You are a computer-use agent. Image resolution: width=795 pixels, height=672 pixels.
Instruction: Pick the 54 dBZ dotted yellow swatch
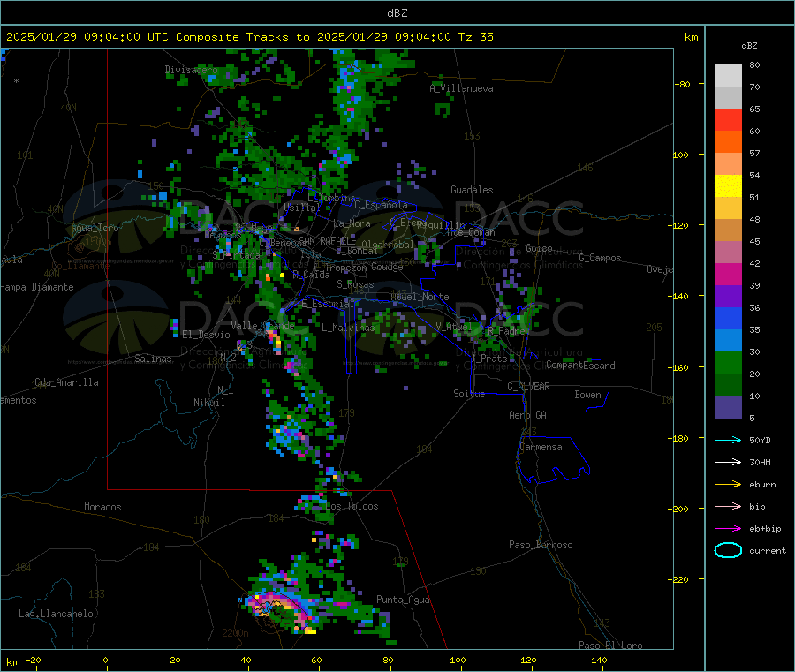tap(728, 186)
